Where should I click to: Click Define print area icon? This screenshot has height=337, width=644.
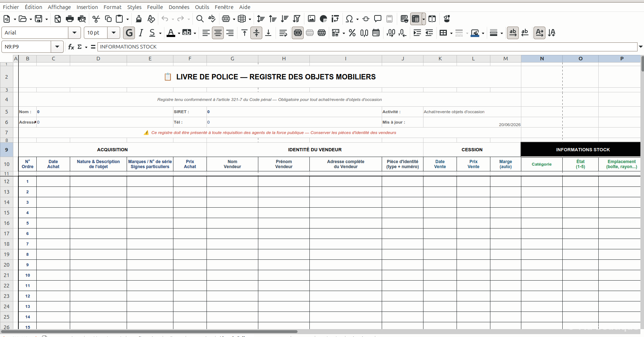coord(404,19)
